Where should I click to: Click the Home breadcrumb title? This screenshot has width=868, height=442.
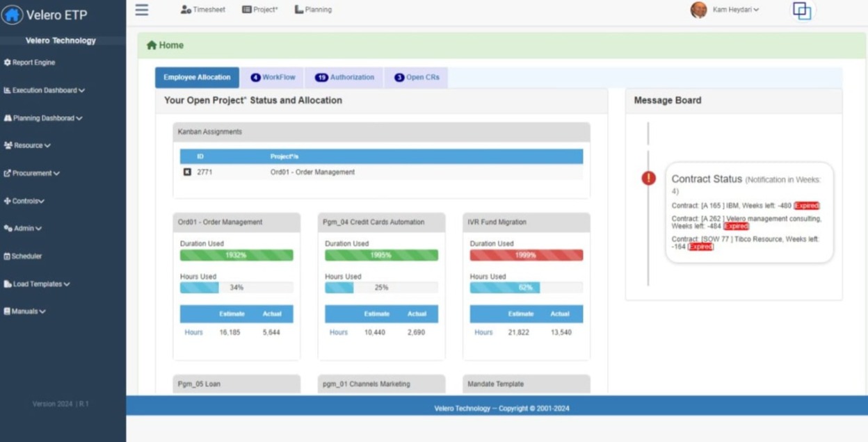pyautogui.click(x=171, y=45)
